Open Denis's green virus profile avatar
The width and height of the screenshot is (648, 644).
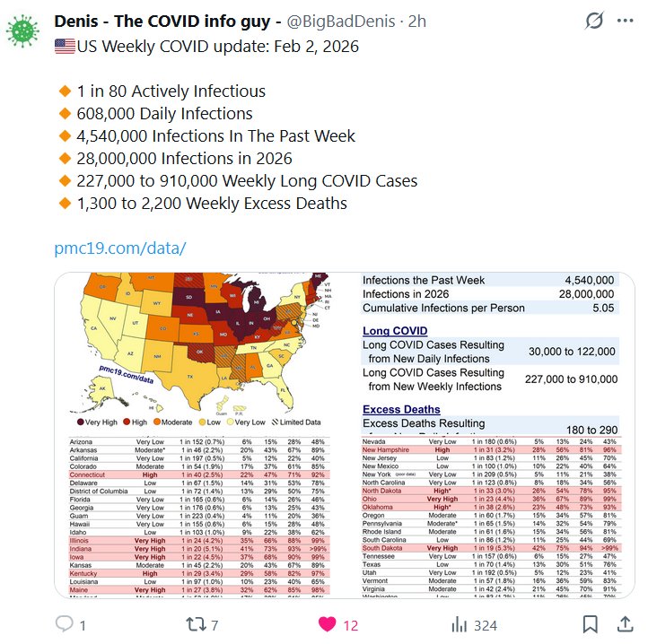tap(23, 30)
